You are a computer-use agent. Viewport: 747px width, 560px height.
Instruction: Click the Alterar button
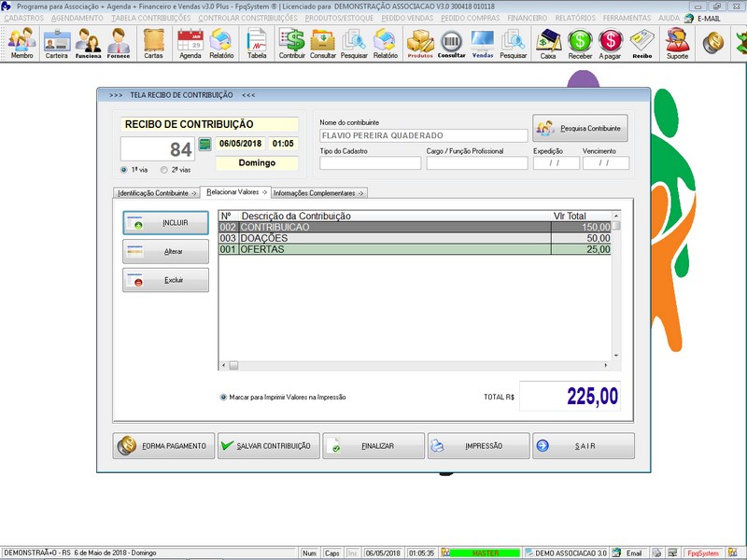click(x=165, y=251)
